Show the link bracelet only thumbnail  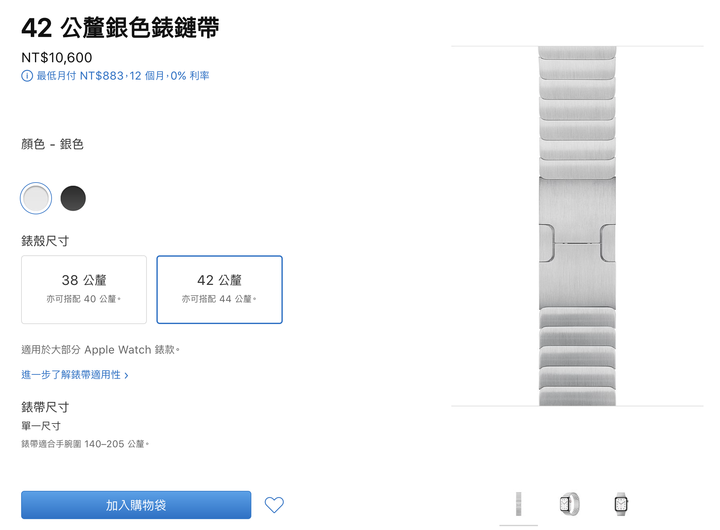[518, 504]
